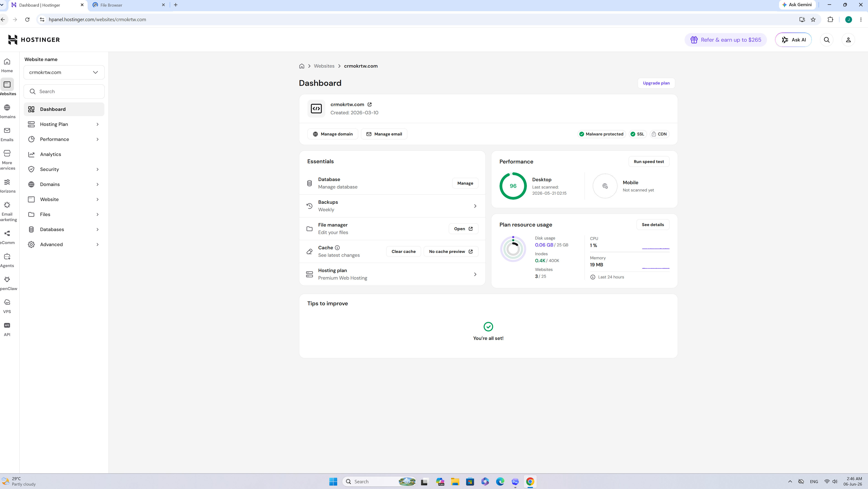This screenshot has width=868, height=489.
Task: Expand Performance menu in sidebar
Action: pyautogui.click(x=64, y=139)
